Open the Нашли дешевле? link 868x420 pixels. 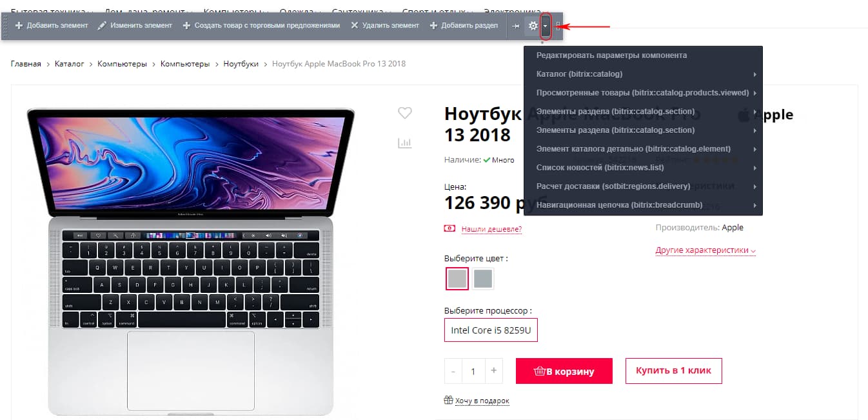tap(491, 229)
